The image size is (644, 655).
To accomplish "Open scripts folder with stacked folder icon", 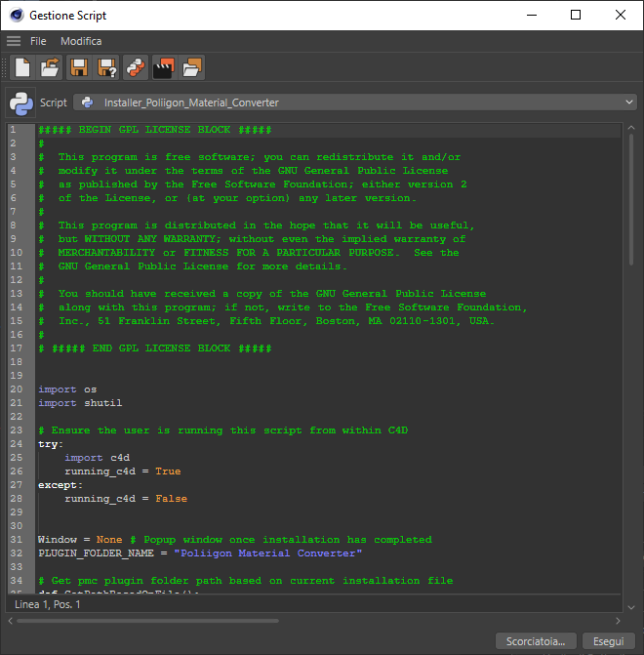I will click(192, 67).
